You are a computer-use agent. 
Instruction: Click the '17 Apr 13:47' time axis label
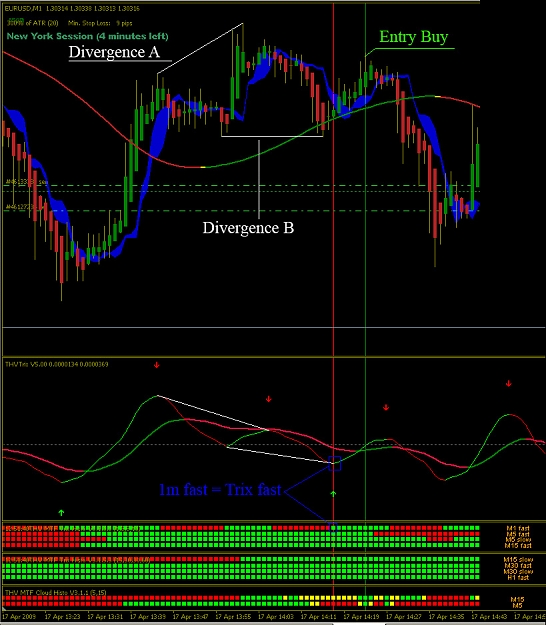pyautogui.click(x=190, y=617)
